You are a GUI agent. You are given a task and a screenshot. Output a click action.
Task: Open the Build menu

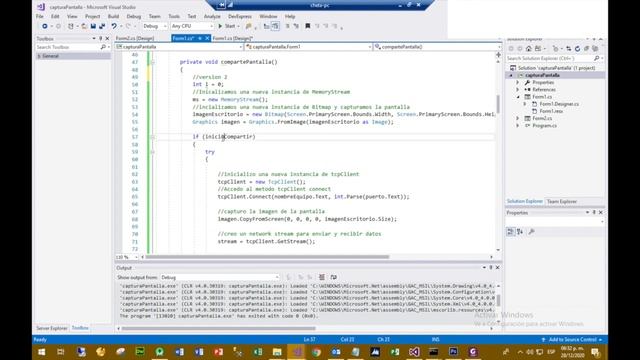113,17
